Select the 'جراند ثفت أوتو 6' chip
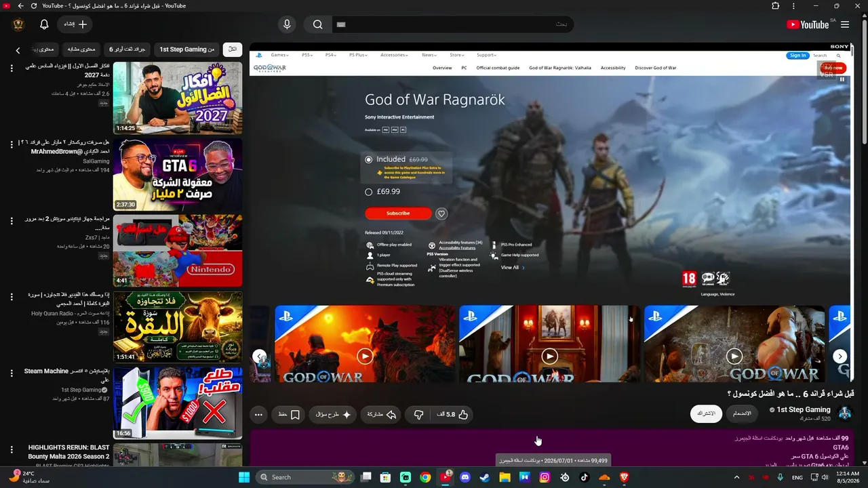 tap(128, 49)
